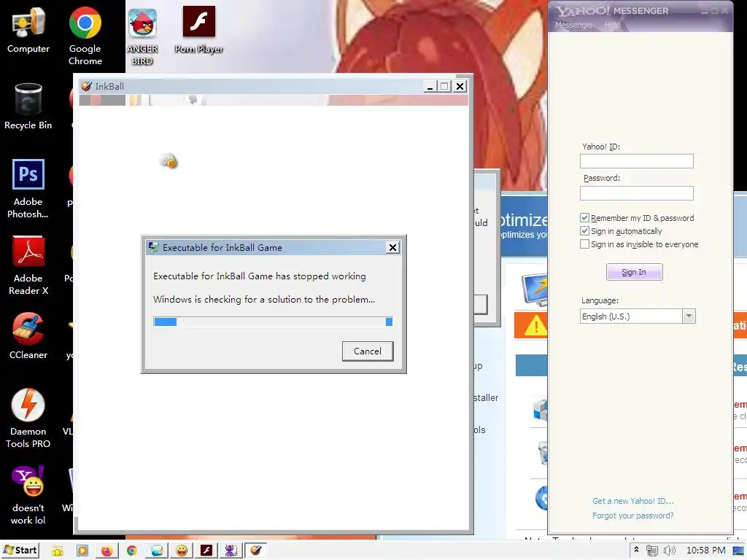Viewport: 747px width, 560px height.
Task: Open the Messenger menu in Yahoo Messenger
Action: coord(573,25)
